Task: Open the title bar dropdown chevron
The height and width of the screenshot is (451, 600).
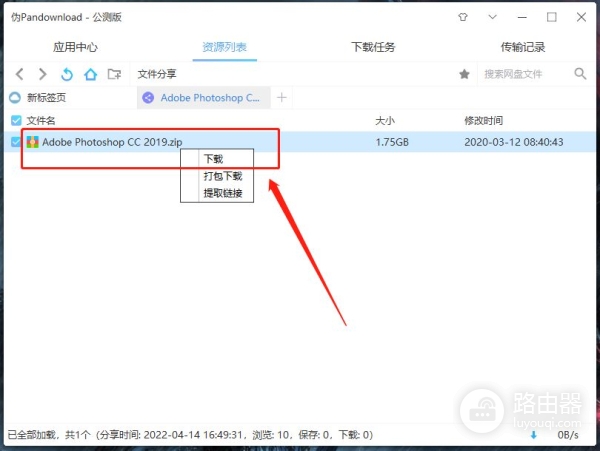Action: click(492, 17)
